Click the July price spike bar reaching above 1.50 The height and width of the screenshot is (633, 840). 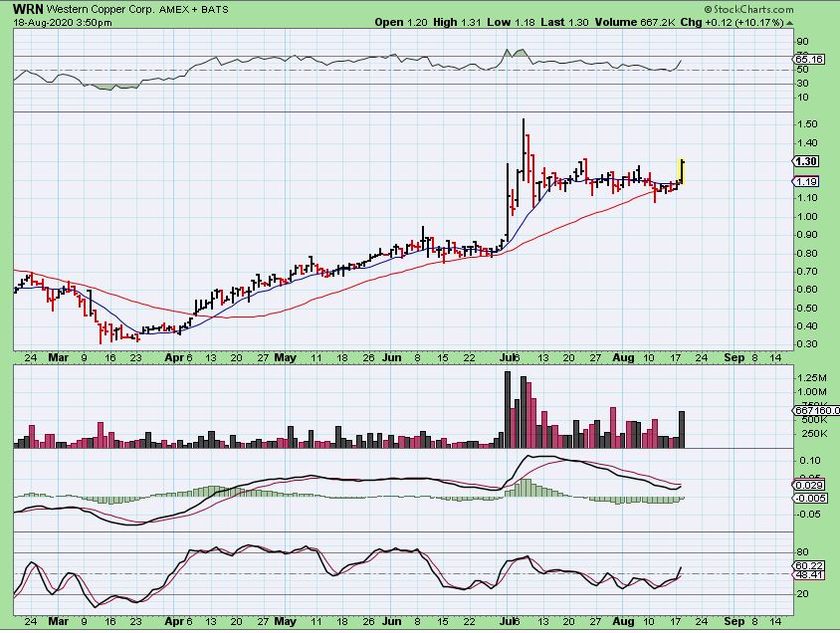(524, 151)
